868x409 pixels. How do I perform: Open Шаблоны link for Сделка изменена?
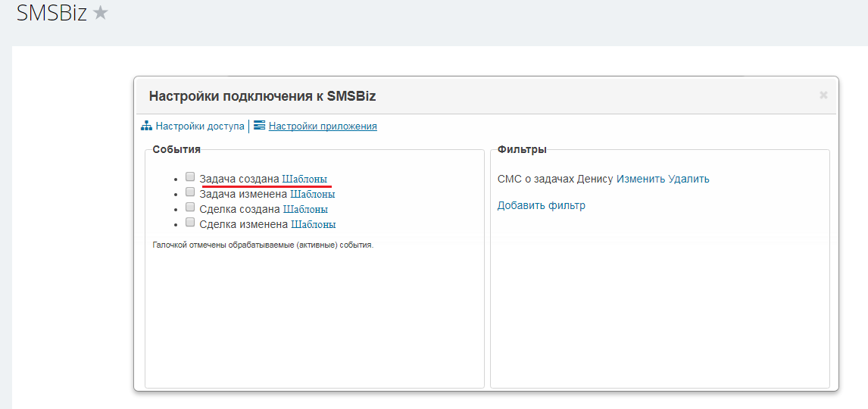coord(314,224)
